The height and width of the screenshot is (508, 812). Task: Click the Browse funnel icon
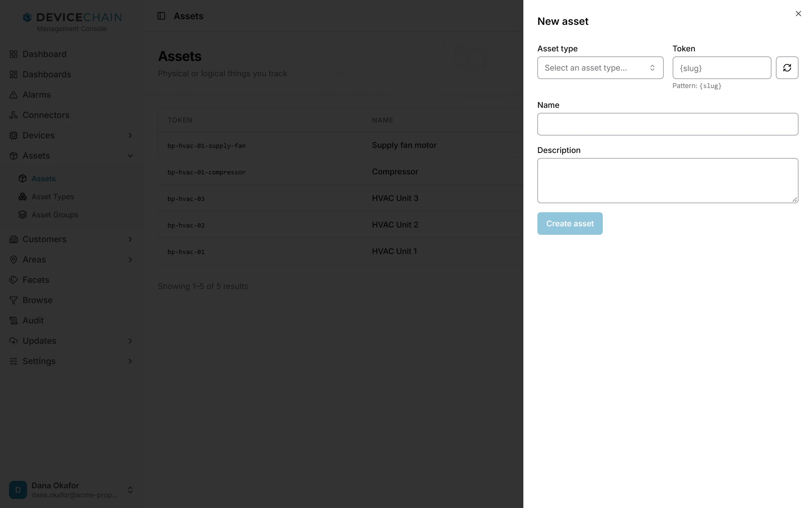tap(14, 300)
